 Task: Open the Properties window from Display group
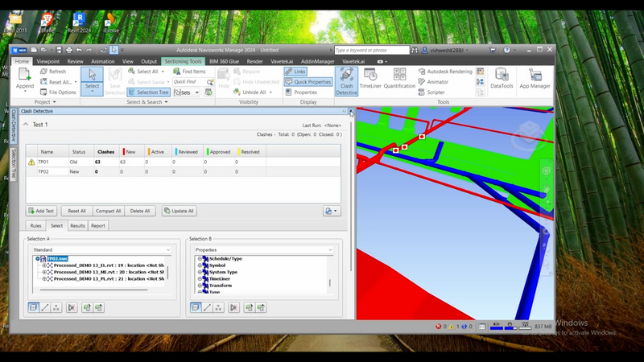tap(301, 93)
